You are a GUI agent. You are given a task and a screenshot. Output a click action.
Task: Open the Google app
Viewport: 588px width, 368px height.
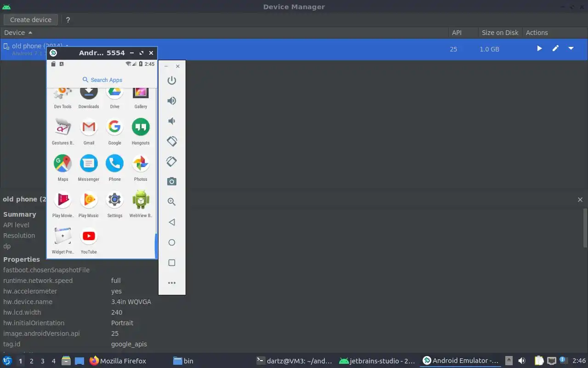115,131
